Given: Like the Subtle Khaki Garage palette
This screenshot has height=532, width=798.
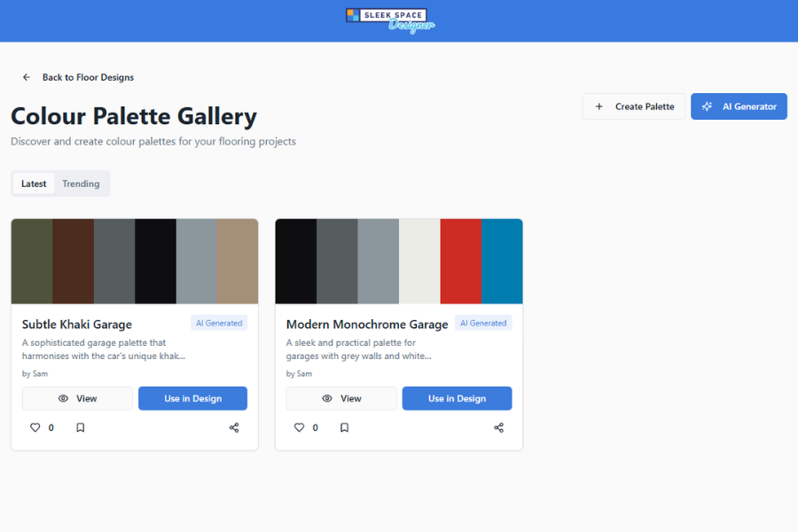Looking at the screenshot, I should click(35, 427).
